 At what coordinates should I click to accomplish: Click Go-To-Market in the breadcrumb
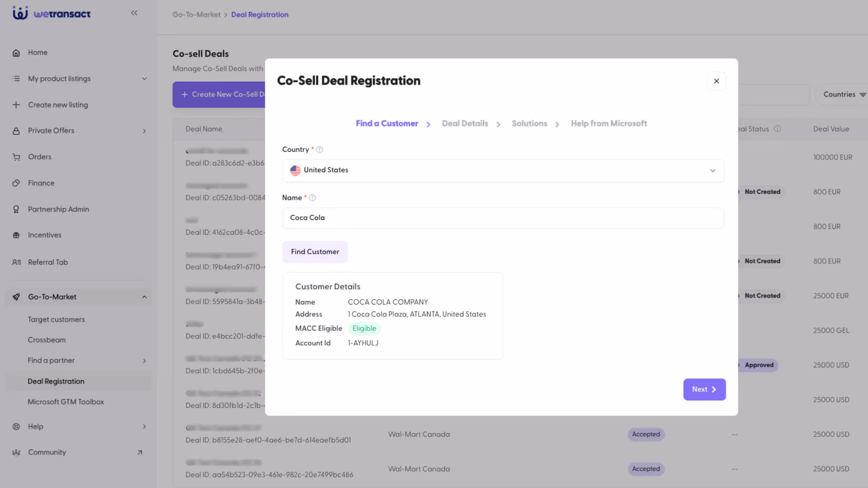coord(196,15)
